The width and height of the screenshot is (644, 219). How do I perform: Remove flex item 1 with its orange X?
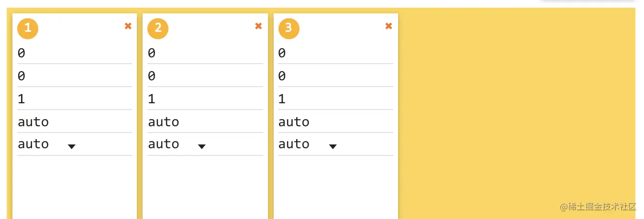[128, 26]
